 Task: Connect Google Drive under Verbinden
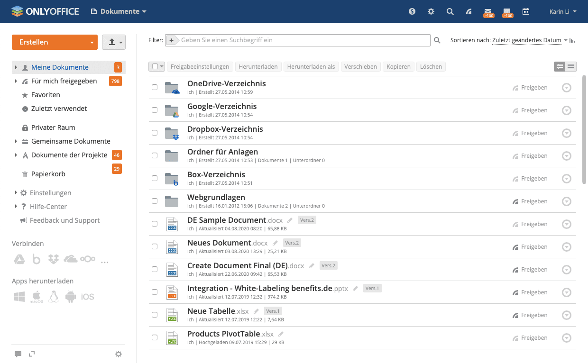[x=18, y=259]
